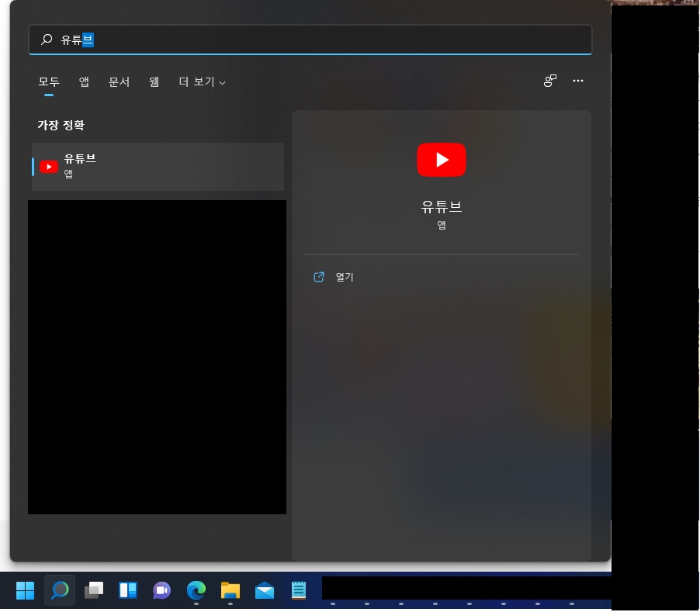The image size is (700, 612).
Task: Switch to the 문서 tab
Action: pos(120,81)
